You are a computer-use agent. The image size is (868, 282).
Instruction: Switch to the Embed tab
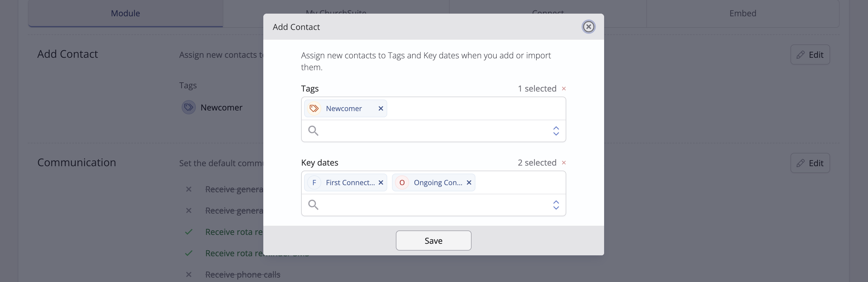click(x=743, y=13)
